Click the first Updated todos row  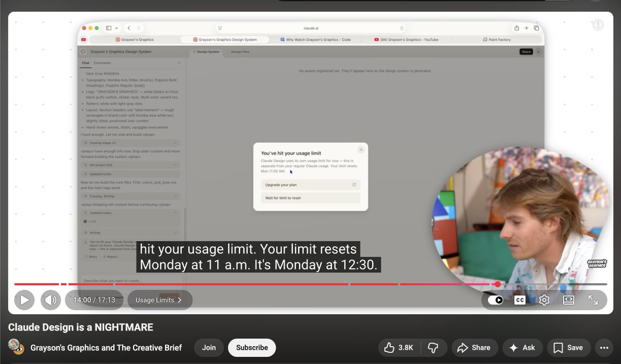coord(130,174)
